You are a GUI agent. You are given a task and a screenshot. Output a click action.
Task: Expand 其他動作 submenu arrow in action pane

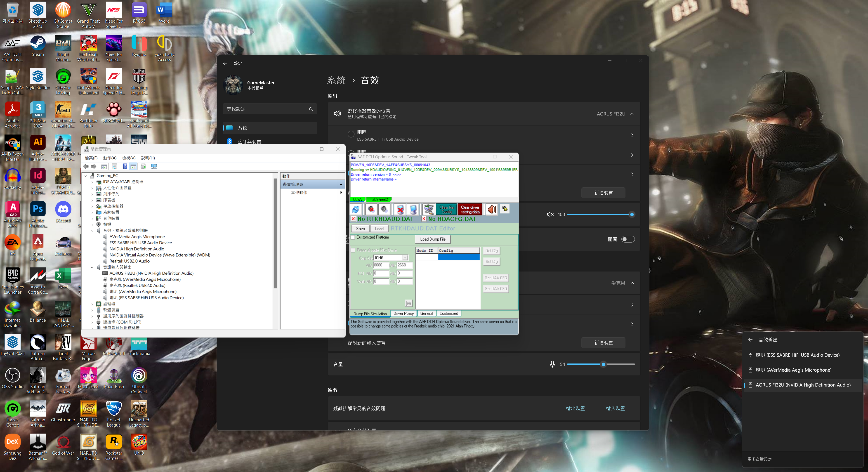341,193
